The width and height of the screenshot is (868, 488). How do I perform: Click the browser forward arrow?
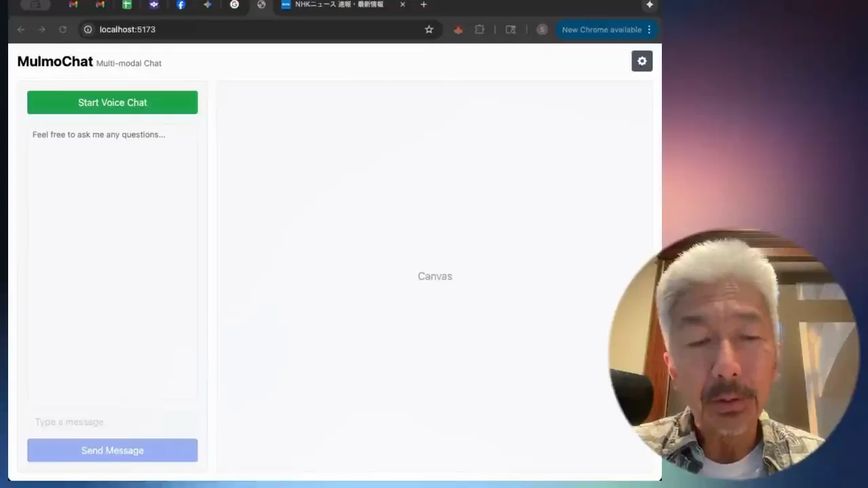(x=42, y=29)
